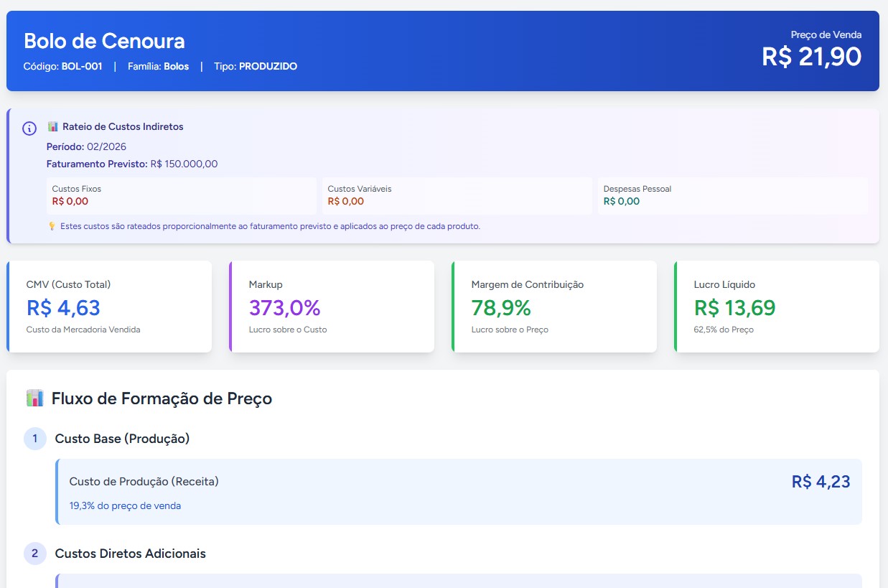Expand the Custos Diretos Adicionais section heading
This screenshot has height=588, width=888.
130,554
